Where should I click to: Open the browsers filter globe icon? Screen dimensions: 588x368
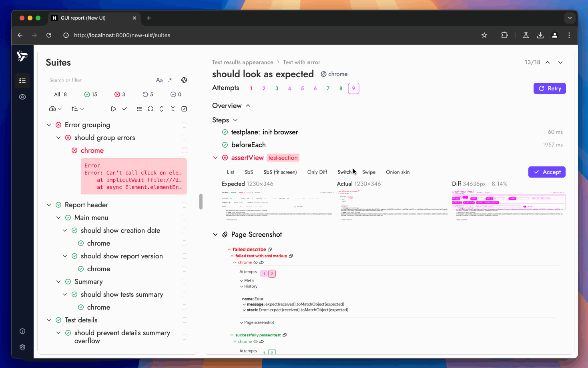point(184,80)
